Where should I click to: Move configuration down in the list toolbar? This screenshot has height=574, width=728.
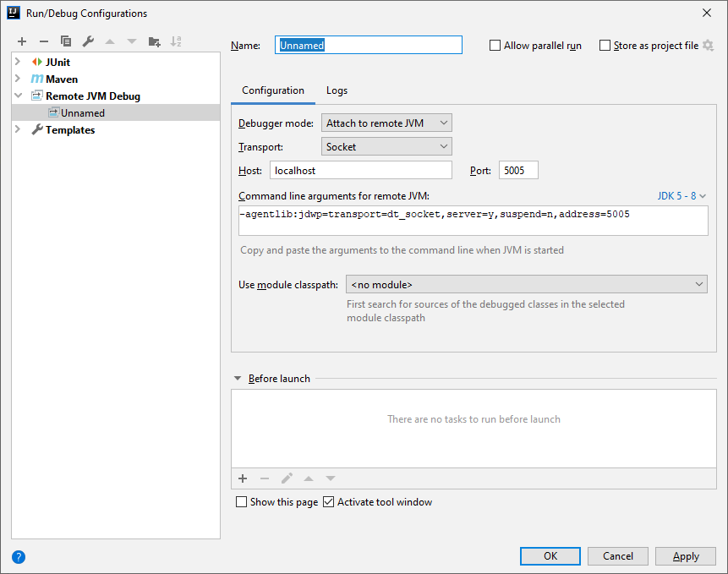(x=132, y=41)
